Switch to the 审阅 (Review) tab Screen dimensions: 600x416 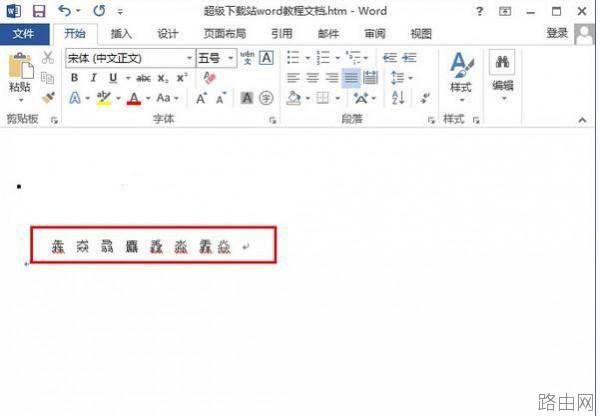375,34
